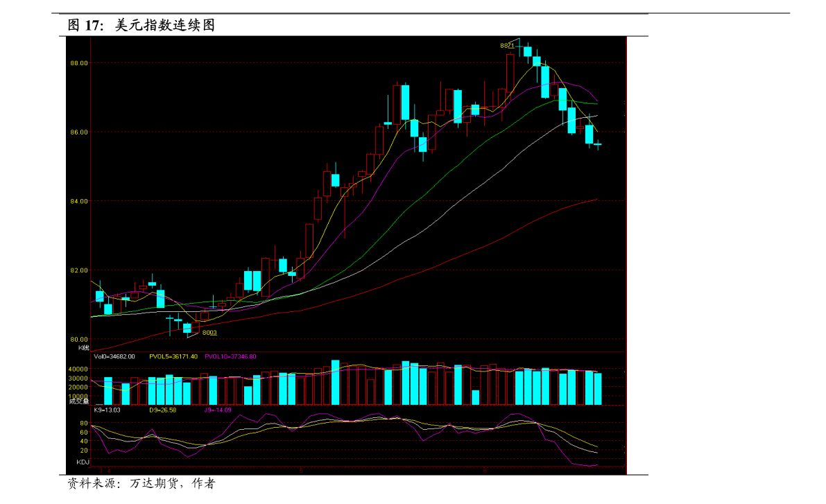
Task: Select the 30000 volume axis label
Action: 78,378
